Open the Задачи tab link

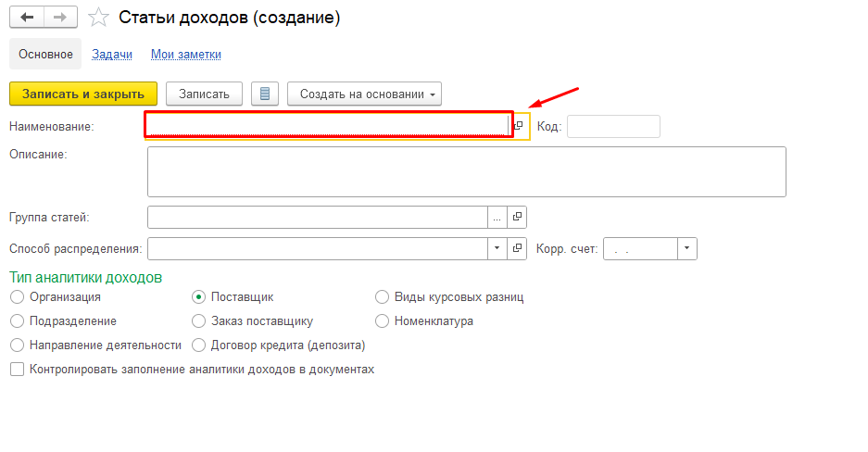pyautogui.click(x=112, y=55)
